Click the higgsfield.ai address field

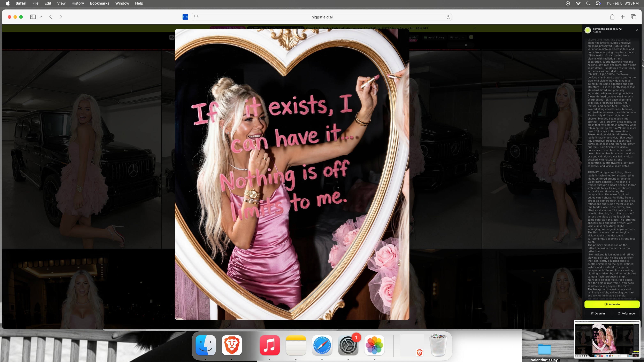(322, 17)
